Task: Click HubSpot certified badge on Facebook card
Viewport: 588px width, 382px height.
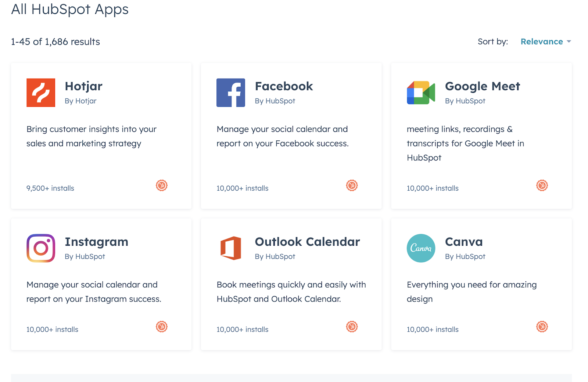Action: [x=352, y=185]
